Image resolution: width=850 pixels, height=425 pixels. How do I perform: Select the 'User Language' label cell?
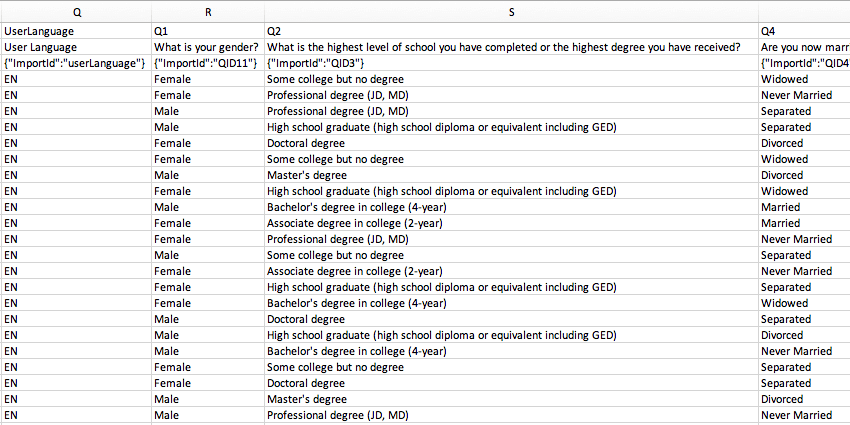76,47
